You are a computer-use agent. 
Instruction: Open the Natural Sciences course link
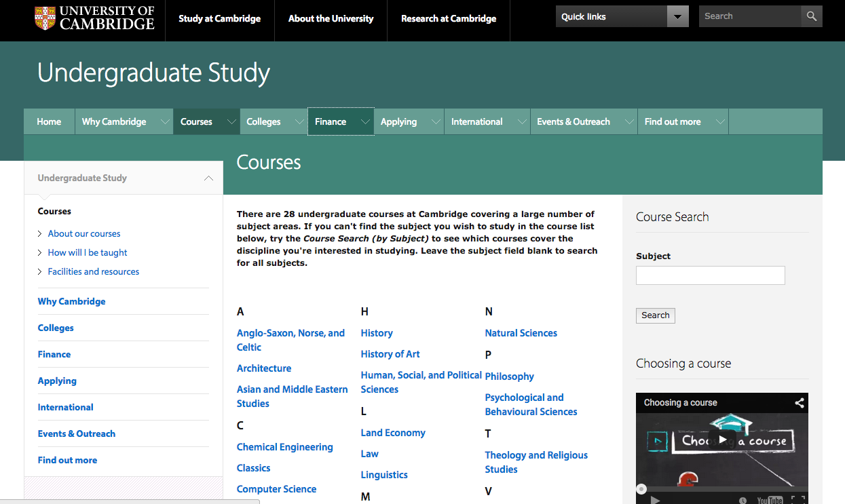point(521,333)
